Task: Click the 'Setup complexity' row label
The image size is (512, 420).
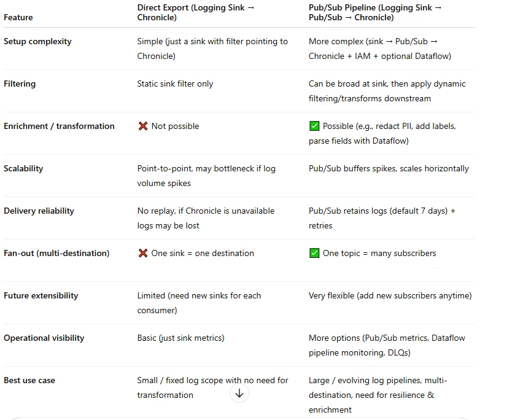Action: coord(37,42)
